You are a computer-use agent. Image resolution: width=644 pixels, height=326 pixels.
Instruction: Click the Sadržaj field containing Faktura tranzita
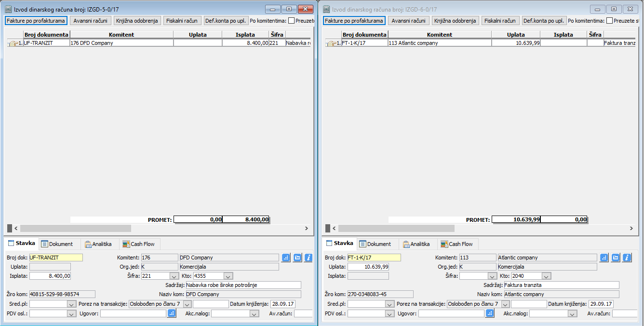tap(561, 285)
